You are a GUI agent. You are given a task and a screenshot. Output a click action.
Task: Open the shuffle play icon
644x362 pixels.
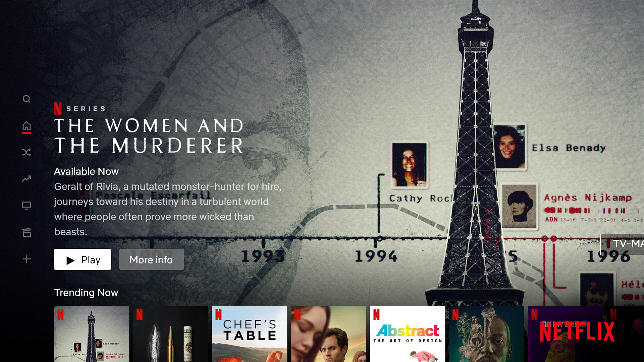26,153
